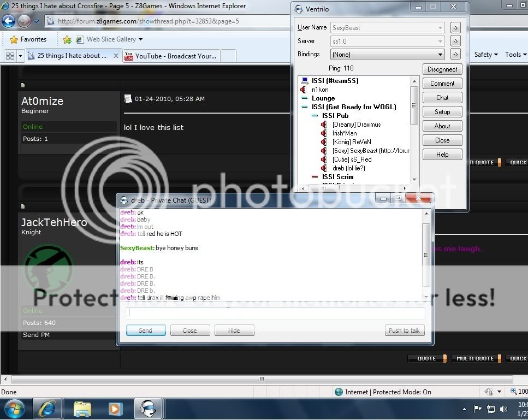
Task: Click the Favorites star icon
Action: (x=14, y=39)
